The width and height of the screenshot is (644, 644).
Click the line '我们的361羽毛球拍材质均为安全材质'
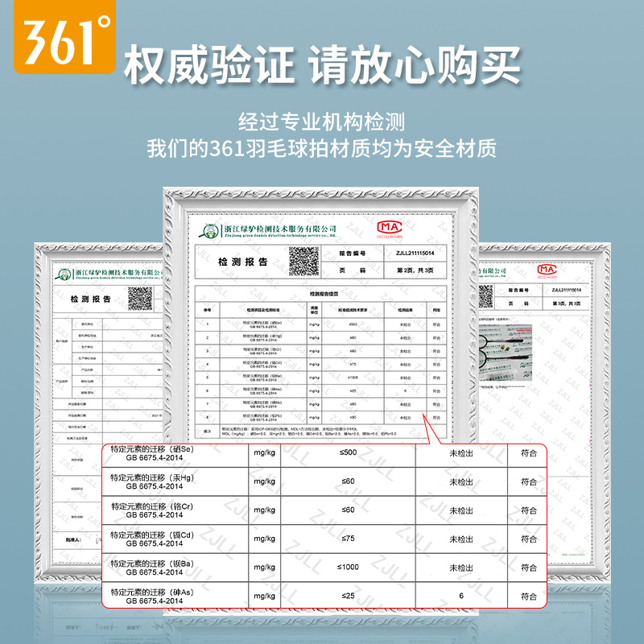tap(321, 148)
